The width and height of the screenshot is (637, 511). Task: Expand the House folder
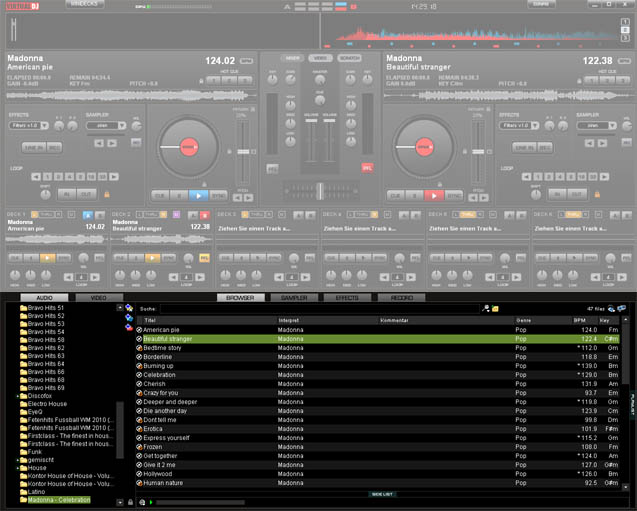[18, 468]
